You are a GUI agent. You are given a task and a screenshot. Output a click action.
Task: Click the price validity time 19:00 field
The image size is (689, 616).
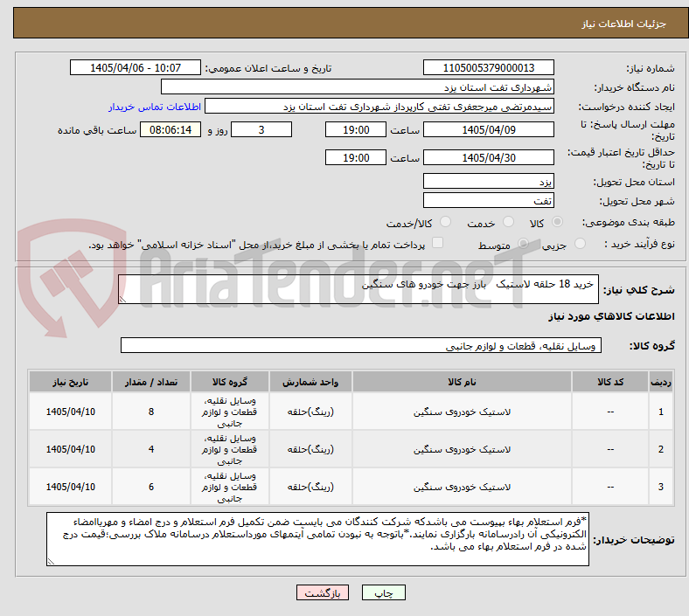[356, 157]
